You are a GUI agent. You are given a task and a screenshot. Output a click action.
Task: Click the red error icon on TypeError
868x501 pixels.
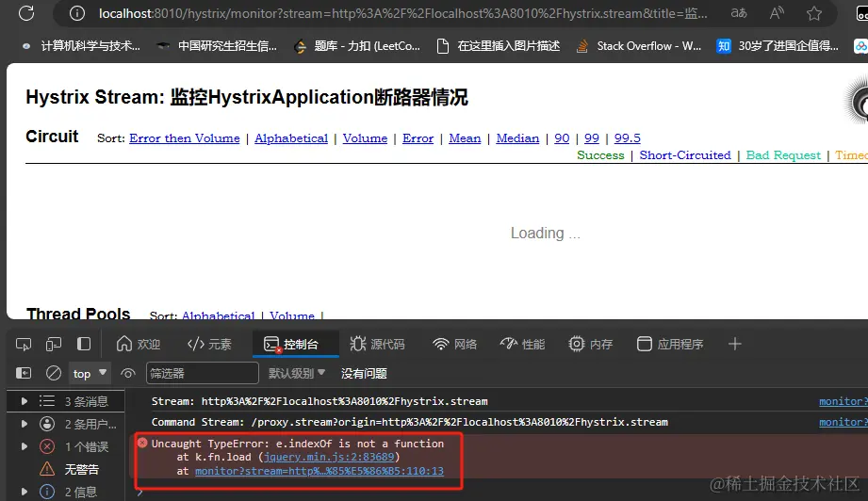[142, 443]
